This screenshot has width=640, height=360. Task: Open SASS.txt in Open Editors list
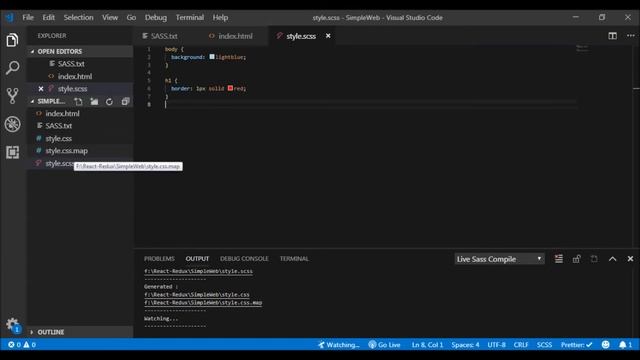tap(71, 64)
